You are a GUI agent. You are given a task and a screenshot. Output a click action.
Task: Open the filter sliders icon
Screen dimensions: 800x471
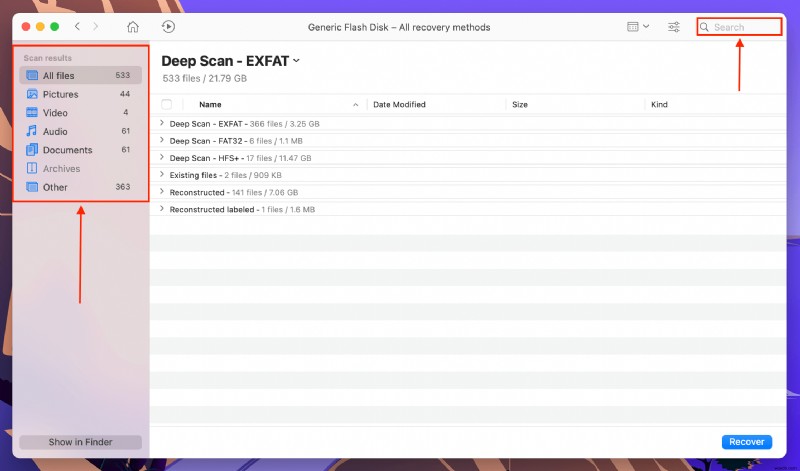click(x=674, y=27)
